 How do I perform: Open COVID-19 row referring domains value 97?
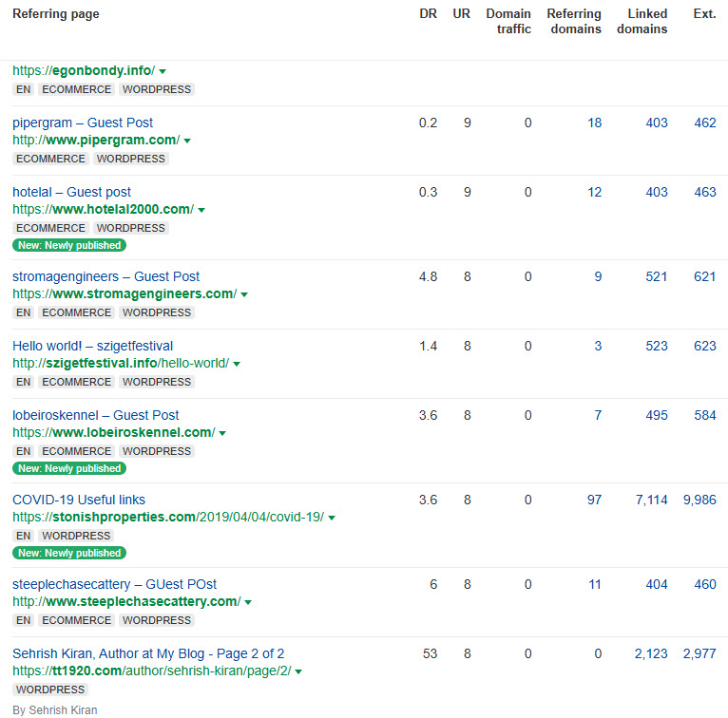pyautogui.click(x=594, y=500)
